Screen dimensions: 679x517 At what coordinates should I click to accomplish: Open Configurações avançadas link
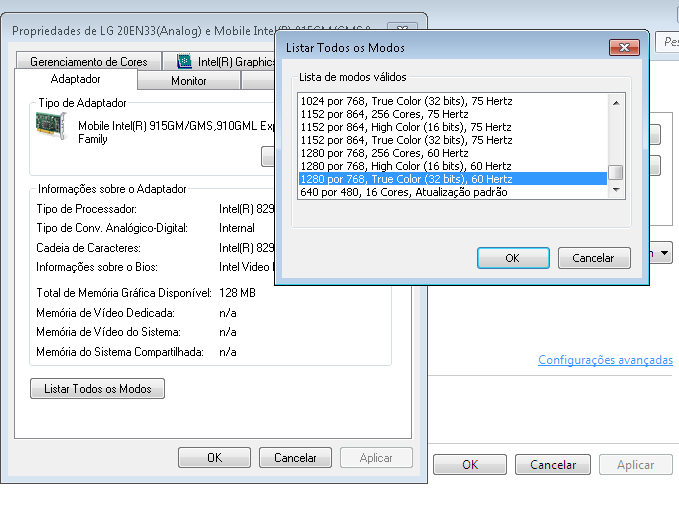pyautogui.click(x=605, y=360)
